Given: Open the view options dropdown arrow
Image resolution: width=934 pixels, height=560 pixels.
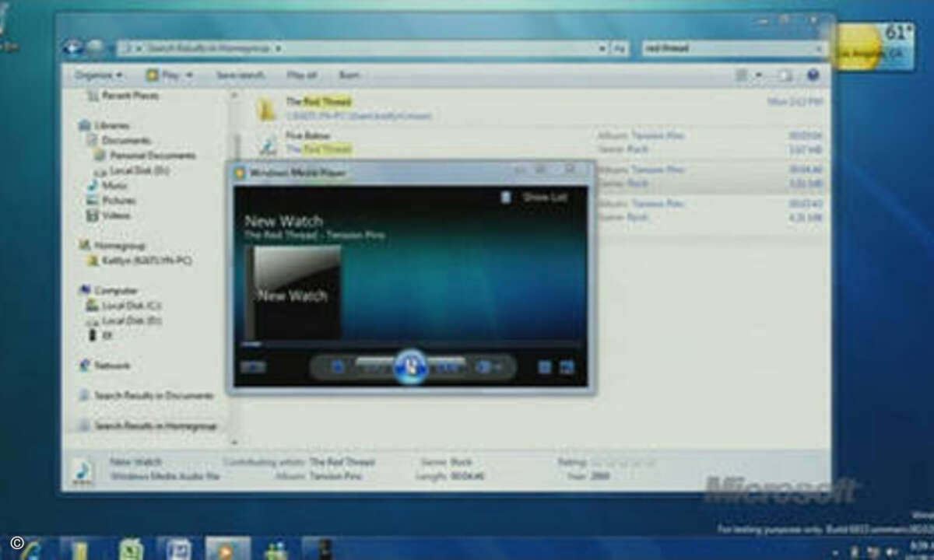Looking at the screenshot, I should click(x=759, y=75).
